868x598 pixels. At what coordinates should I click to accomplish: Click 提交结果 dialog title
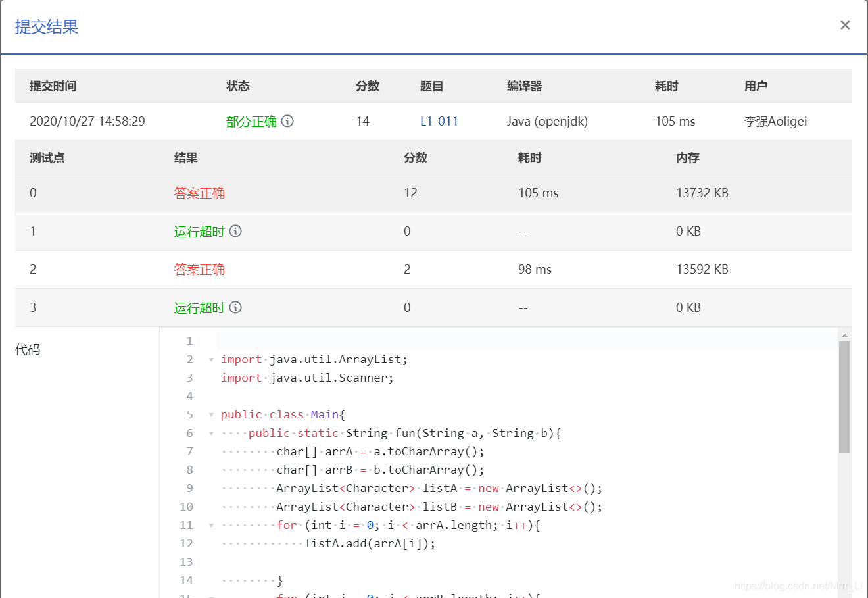click(x=47, y=27)
